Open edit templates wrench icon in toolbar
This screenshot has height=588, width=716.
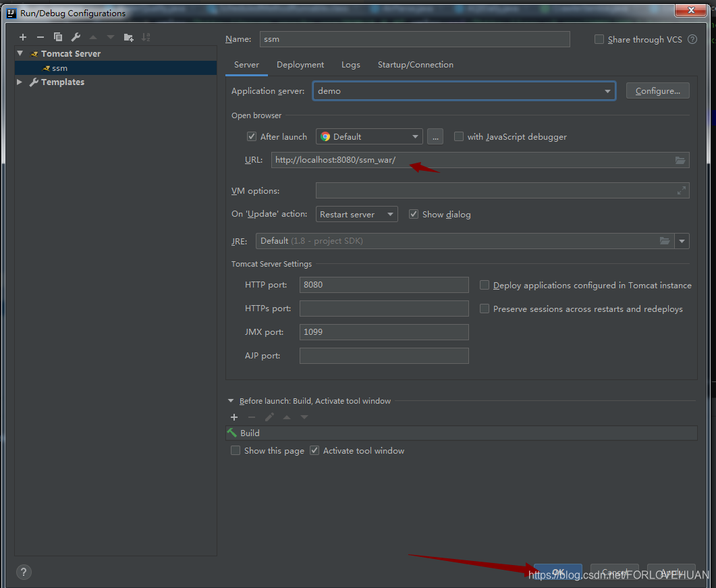pos(76,37)
